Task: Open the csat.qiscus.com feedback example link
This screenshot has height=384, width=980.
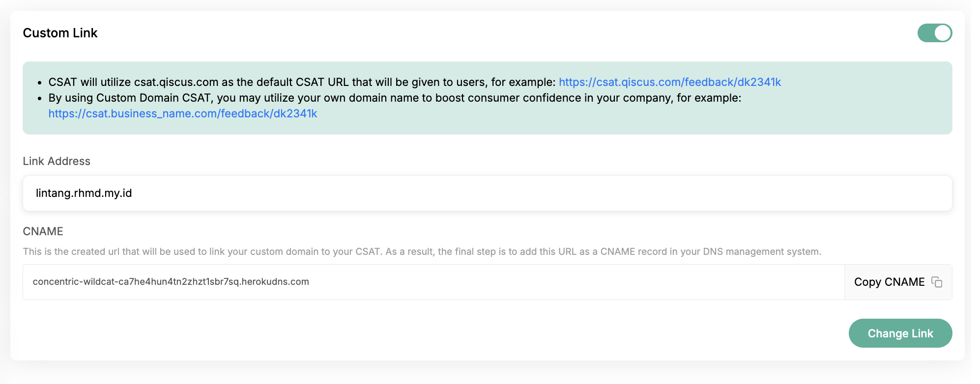Action: pos(670,82)
